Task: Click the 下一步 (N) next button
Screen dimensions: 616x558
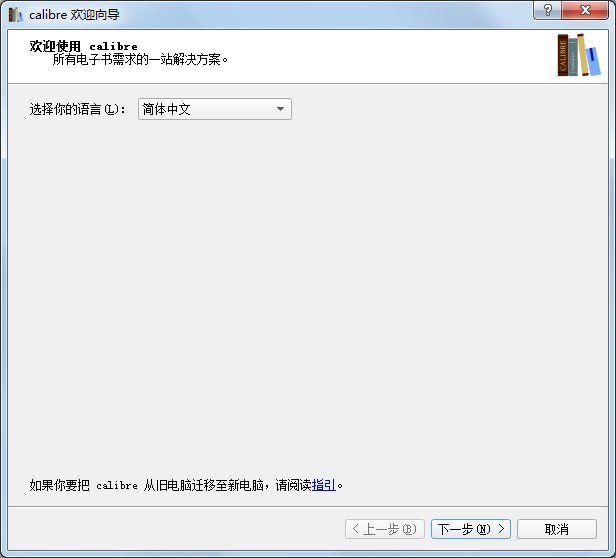Action: [470, 529]
